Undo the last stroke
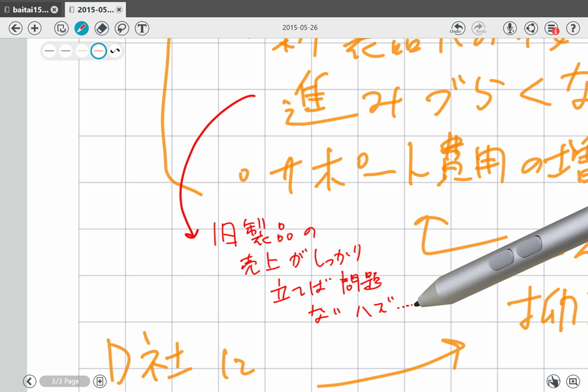588x392 pixels. (457, 28)
